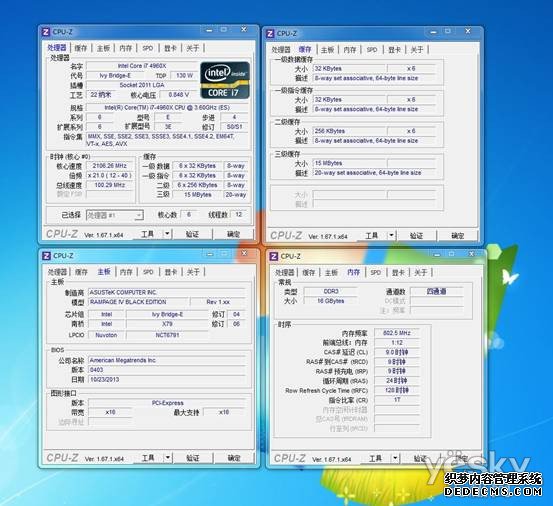Open the 关于 tab in the 处理器 window

click(x=193, y=48)
